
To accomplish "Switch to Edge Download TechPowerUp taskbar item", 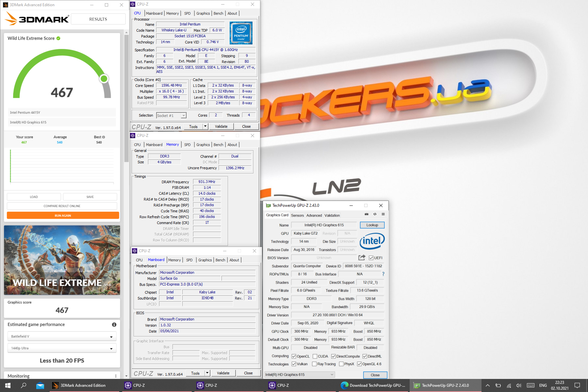I will pos(373,385).
